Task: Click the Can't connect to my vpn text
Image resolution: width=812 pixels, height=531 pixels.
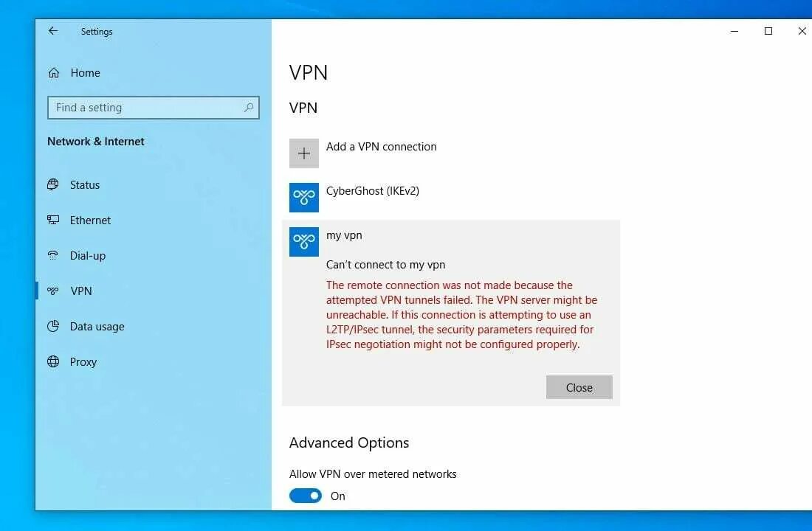Action: 385,265
